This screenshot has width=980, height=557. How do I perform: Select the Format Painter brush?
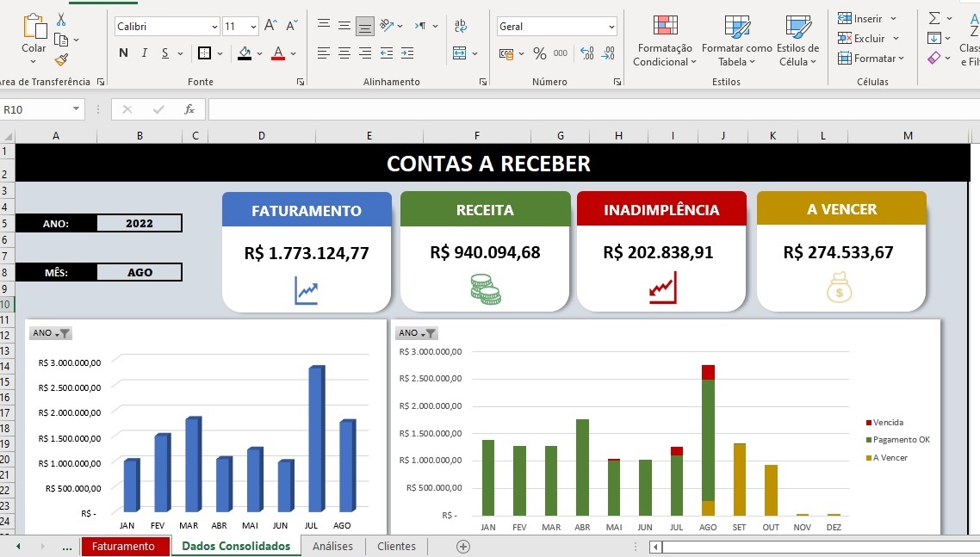click(x=61, y=59)
